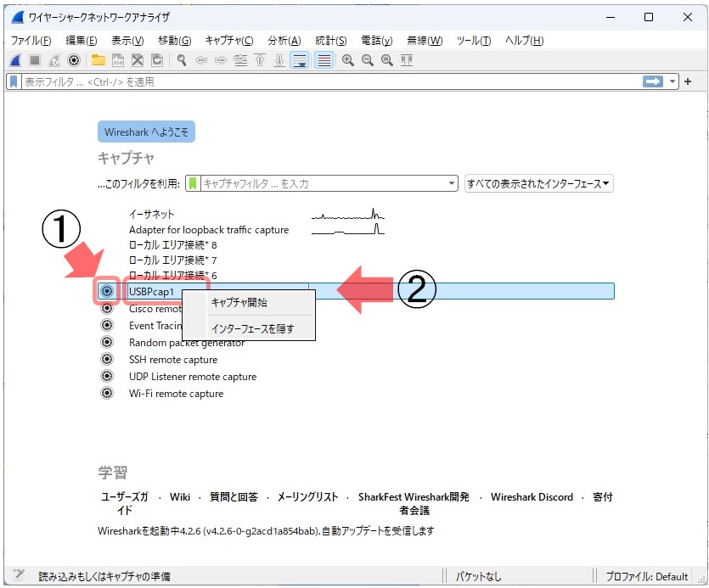
Task: Click the zoom in magnifier icon
Action: pyautogui.click(x=347, y=60)
